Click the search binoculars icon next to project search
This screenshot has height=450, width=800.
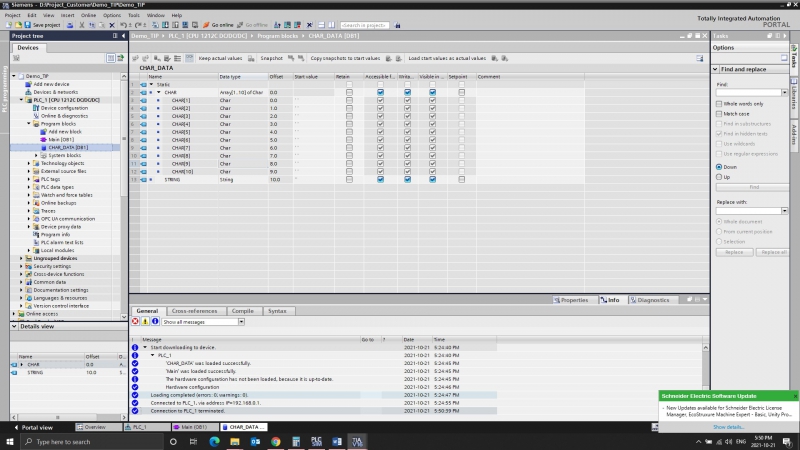click(397, 25)
